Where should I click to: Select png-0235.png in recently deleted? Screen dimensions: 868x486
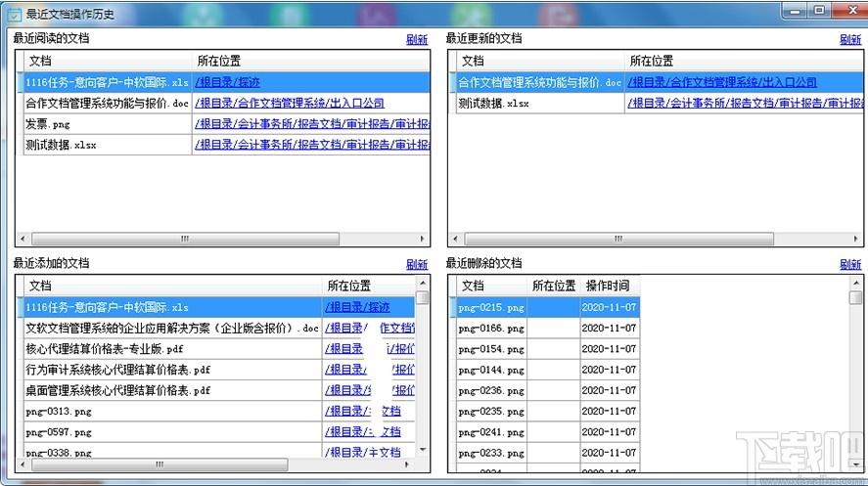(x=491, y=412)
